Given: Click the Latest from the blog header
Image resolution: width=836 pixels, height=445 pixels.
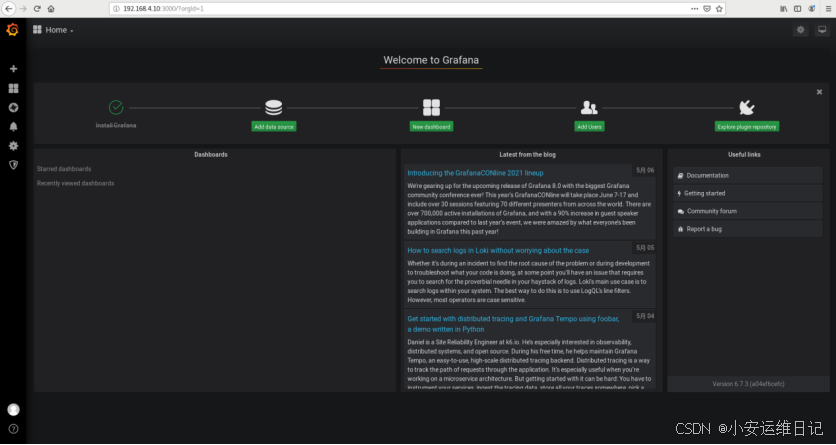Looking at the screenshot, I should coord(527,155).
